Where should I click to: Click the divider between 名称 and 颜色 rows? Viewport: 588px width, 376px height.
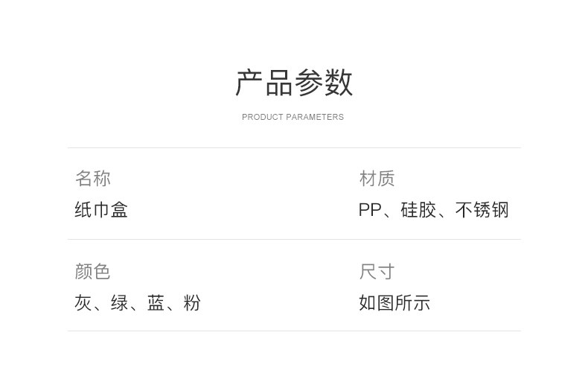coord(294,239)
